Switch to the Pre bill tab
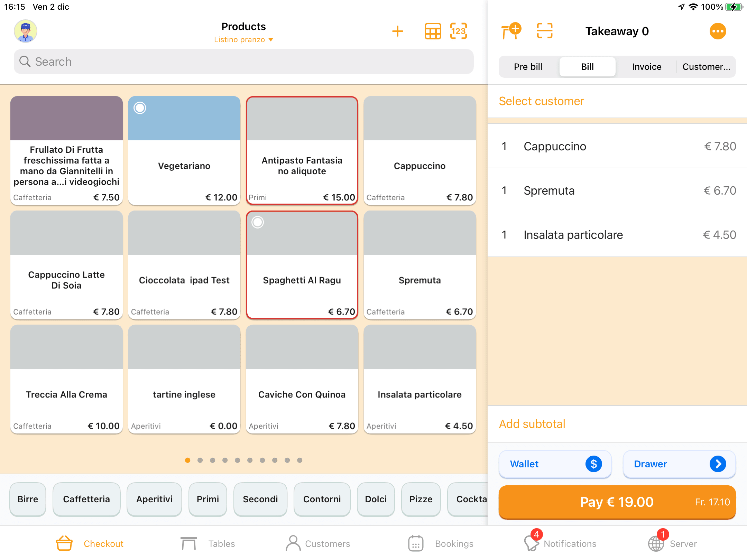Screen dimensions: 747x560 pyautogui.click(x=528, y=67)
